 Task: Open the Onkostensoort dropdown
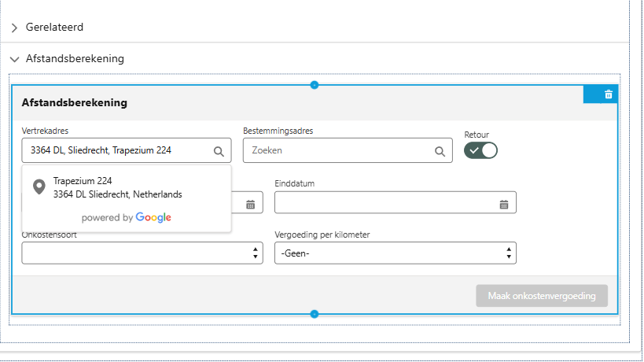(142, 253)
